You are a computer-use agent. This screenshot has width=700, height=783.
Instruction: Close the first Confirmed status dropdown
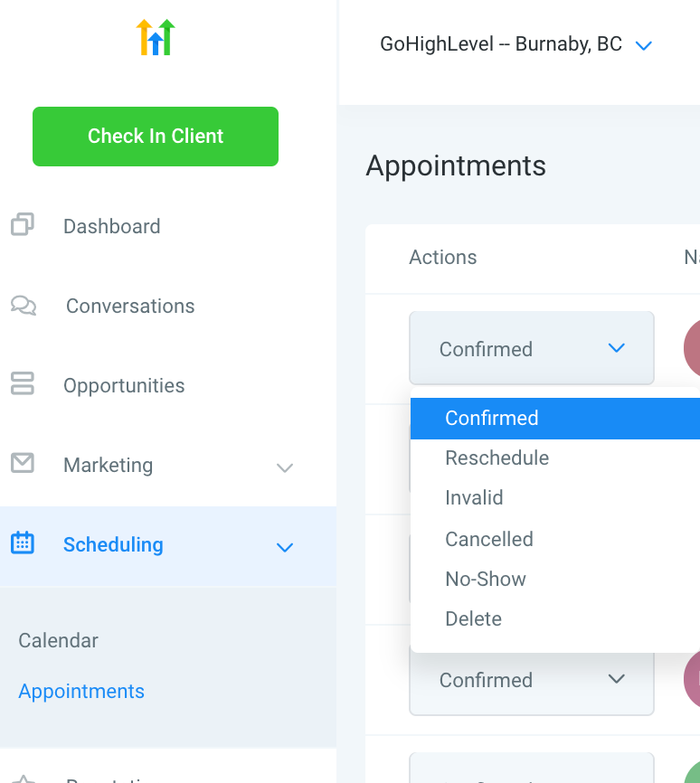(x=532, y=348)
